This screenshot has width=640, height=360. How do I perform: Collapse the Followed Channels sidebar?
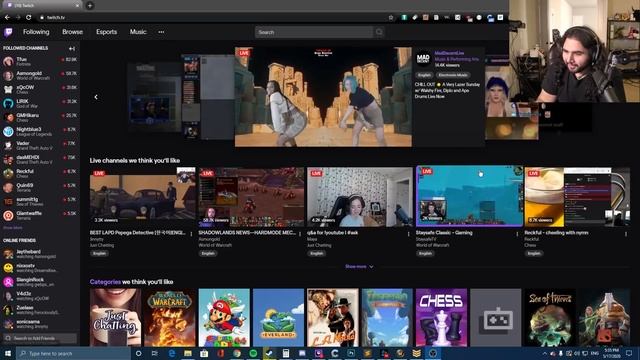pyautogui.click(x=72, y=49)
